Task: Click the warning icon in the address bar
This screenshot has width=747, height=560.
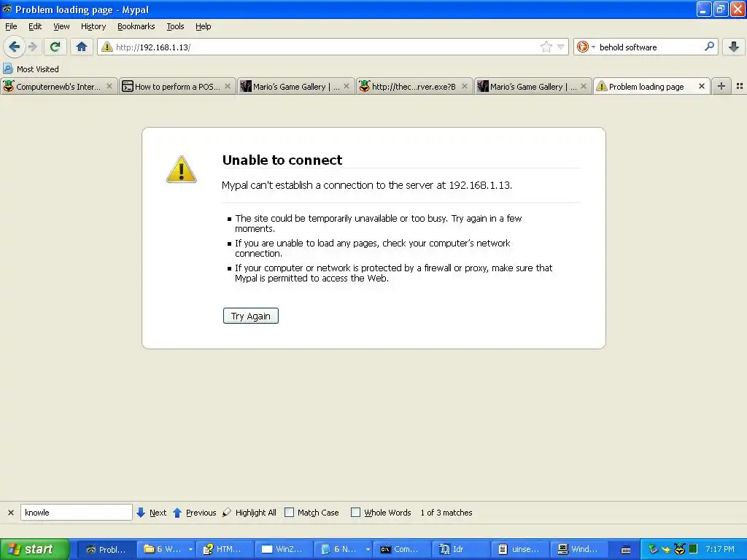Action: click(x=107, y=47)
